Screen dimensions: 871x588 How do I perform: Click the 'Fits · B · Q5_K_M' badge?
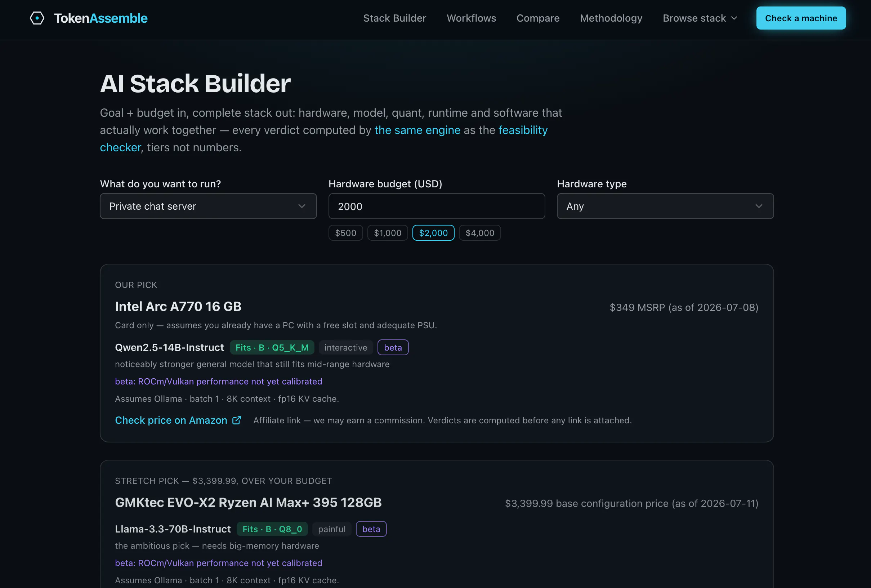click(272, 347)
